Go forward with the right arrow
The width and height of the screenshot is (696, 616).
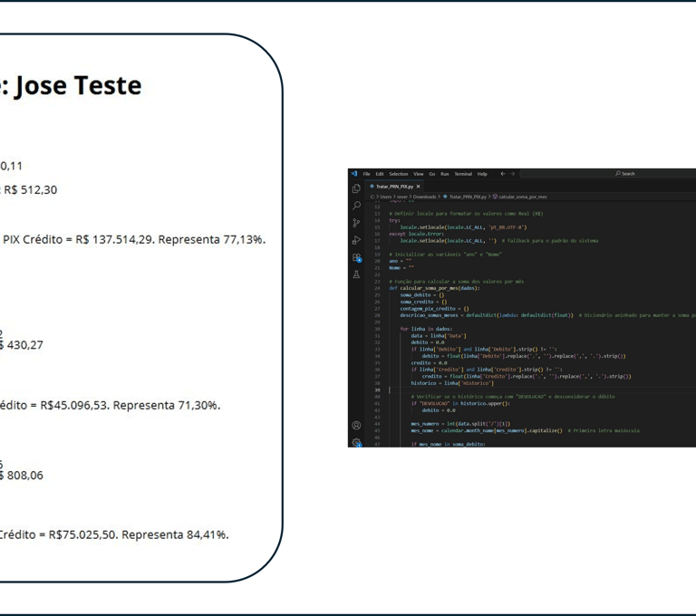coord(513,174)
